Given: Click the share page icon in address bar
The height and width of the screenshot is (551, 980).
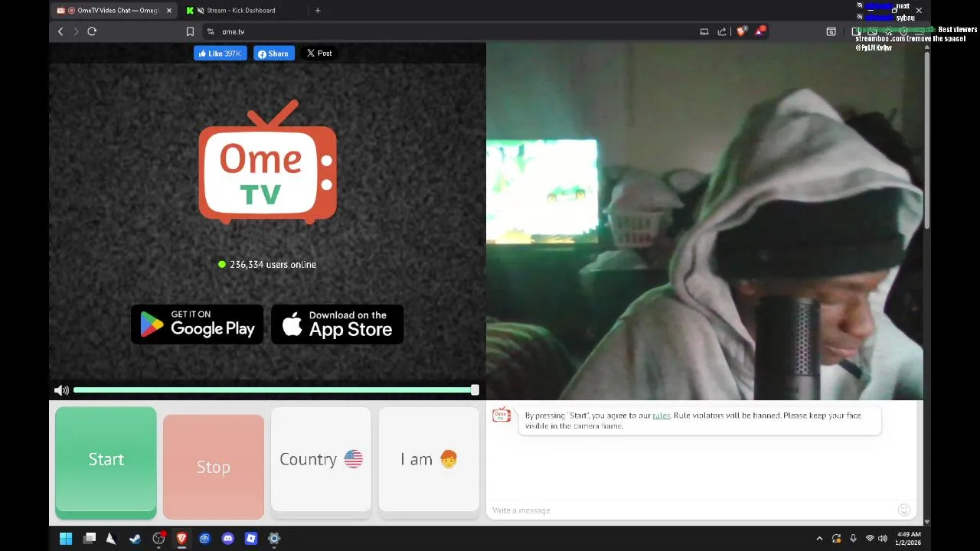Looking at the screenshot, I should pos(722,31).
